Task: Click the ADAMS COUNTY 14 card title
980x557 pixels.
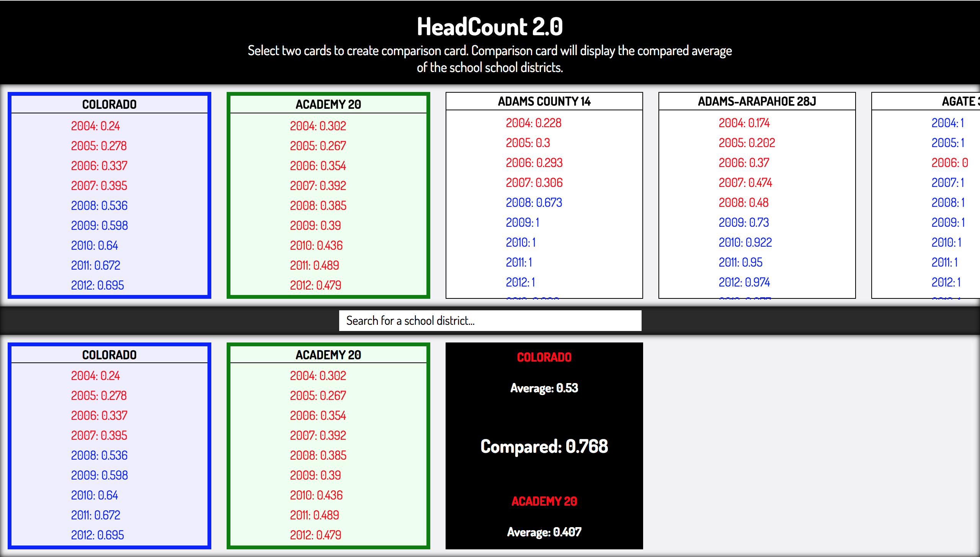Action: point(544,102)
